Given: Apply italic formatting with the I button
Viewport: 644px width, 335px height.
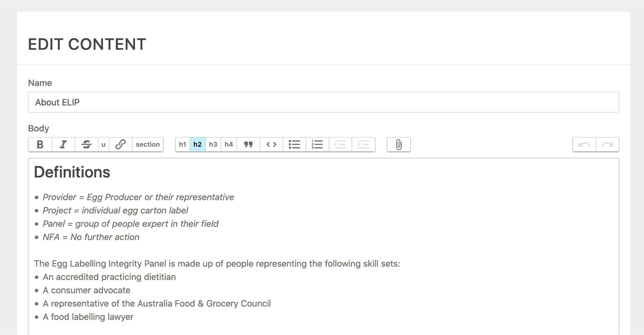Looking at the screenshot, I should click(63, 144).
